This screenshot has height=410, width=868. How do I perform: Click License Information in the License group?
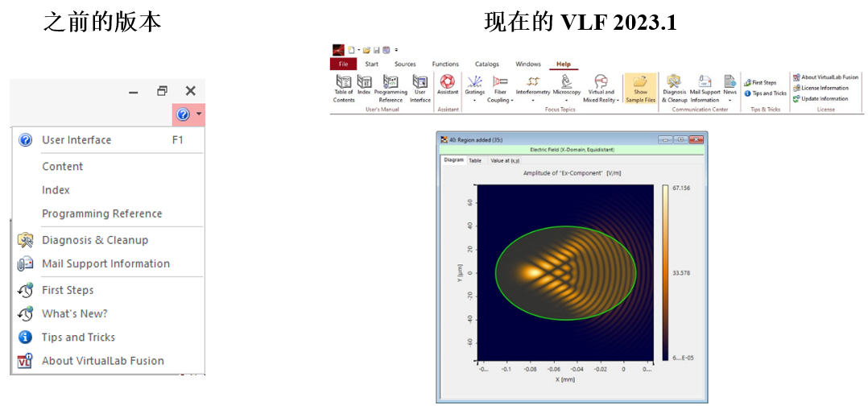pyautogui.click(x=824, y=88)
